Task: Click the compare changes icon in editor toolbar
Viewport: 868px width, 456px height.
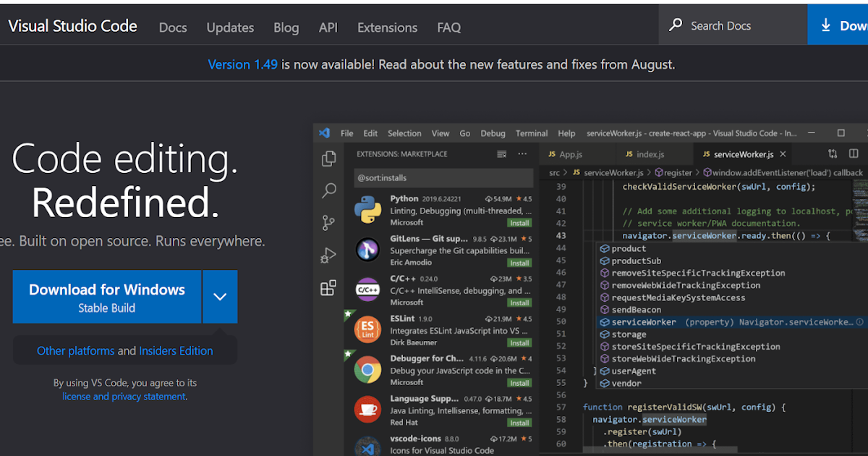Action: pos(831,153)
